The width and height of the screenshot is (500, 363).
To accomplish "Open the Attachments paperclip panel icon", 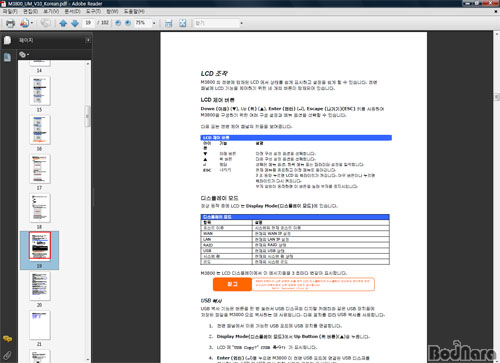I will tap(7, 355).
